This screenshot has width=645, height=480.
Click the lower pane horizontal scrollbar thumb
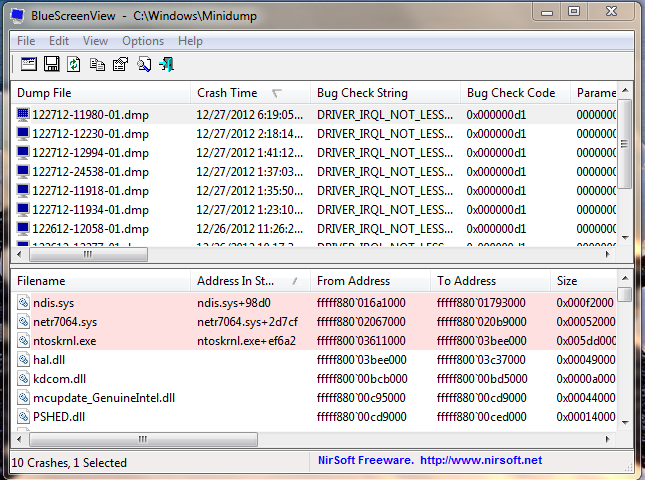(x=143, y=439)
